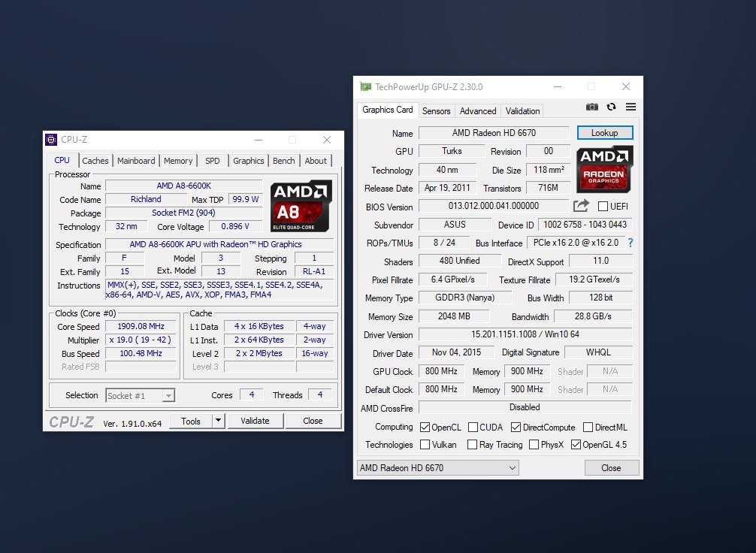Click the GPU Name field AMD Radeon HD 6670
This screenshot has width=756, height=553.
click(494, 132)
